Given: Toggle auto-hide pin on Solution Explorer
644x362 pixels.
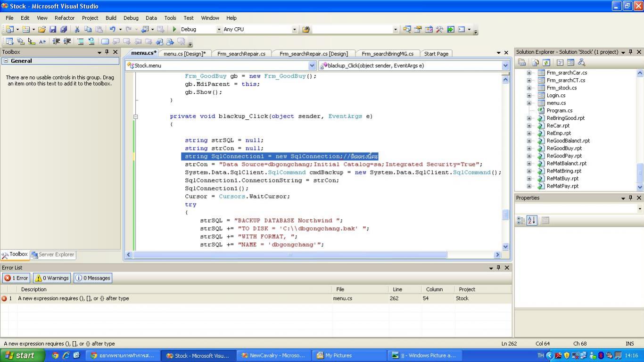Looking at the screenshot, I should [631, 52].
